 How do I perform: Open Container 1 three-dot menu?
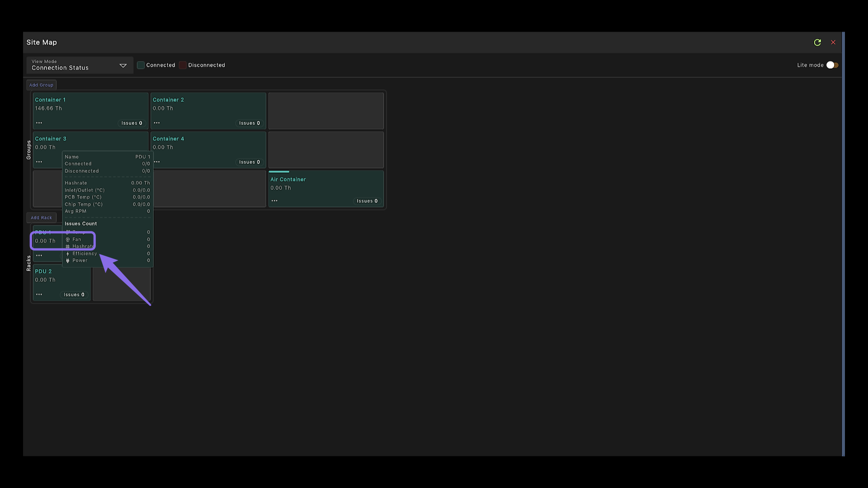39,123
